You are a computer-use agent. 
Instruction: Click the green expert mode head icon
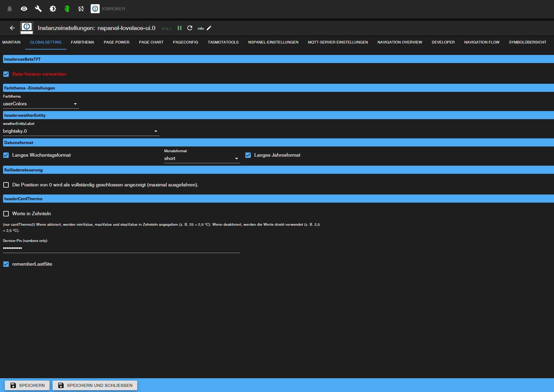point(67,9)
